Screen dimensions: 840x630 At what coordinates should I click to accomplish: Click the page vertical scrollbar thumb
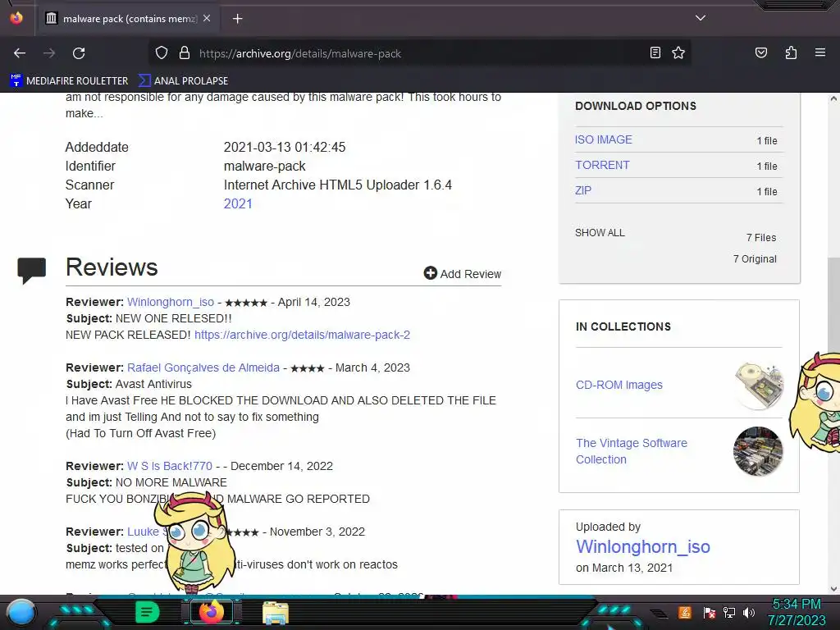tap(833, 305)
